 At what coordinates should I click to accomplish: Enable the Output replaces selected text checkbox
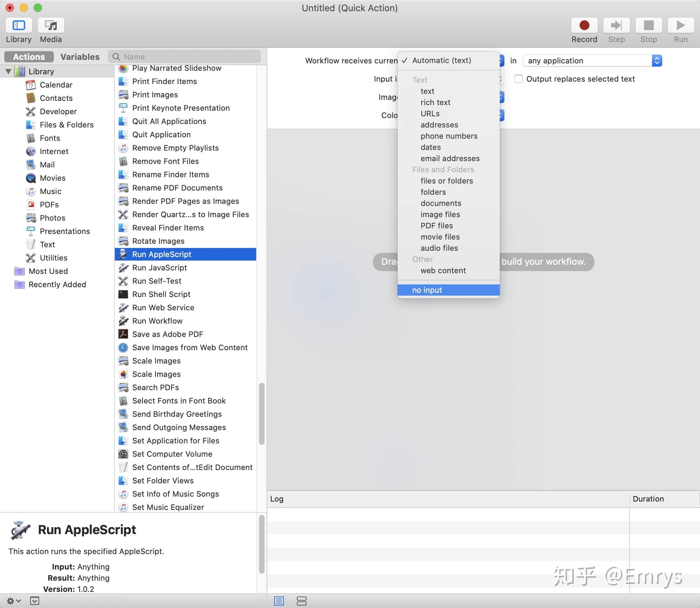pos(519,79)
